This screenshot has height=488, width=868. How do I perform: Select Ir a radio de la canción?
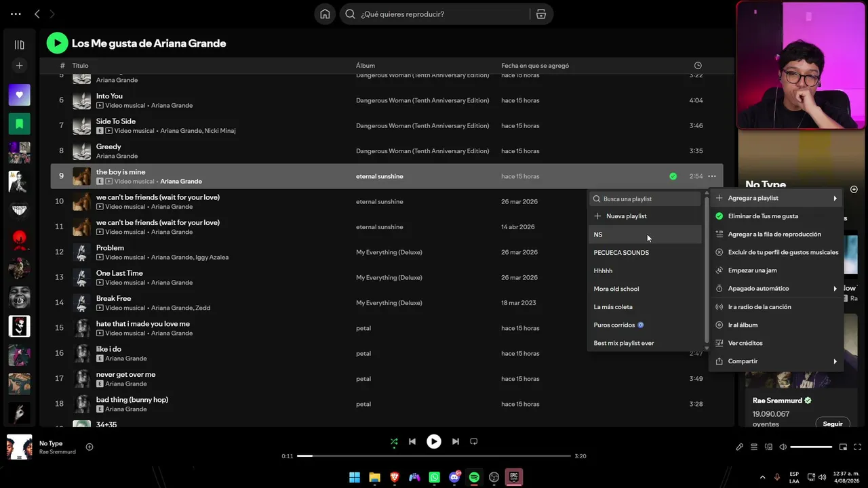tap(776, 307)
